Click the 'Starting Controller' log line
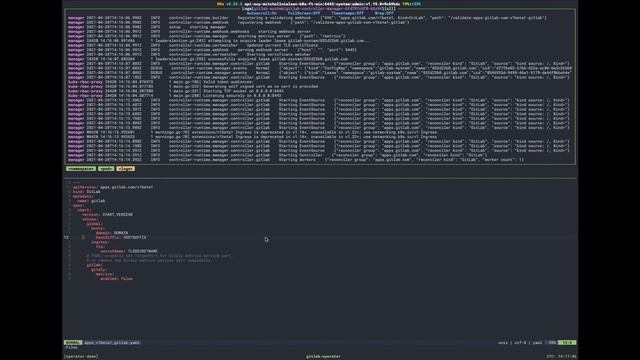The image size is (640, 360). click(x=278, y=155)
